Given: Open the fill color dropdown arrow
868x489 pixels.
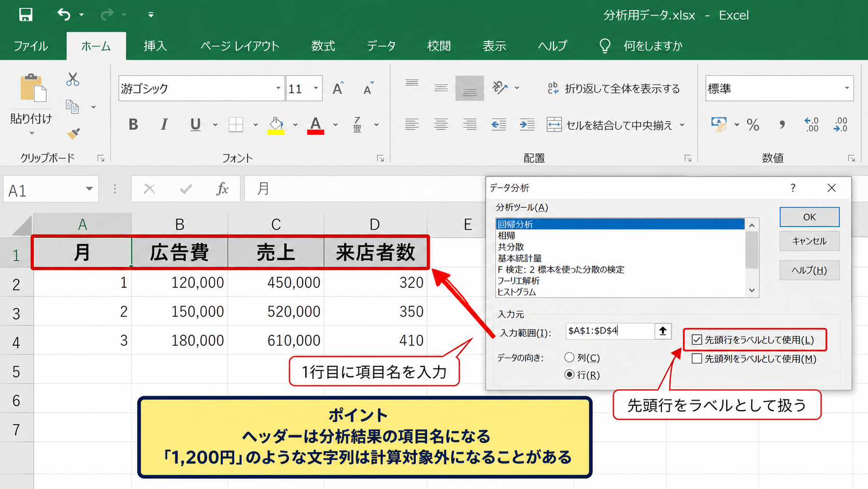Looking at the screenshot, I should point(295,125).
